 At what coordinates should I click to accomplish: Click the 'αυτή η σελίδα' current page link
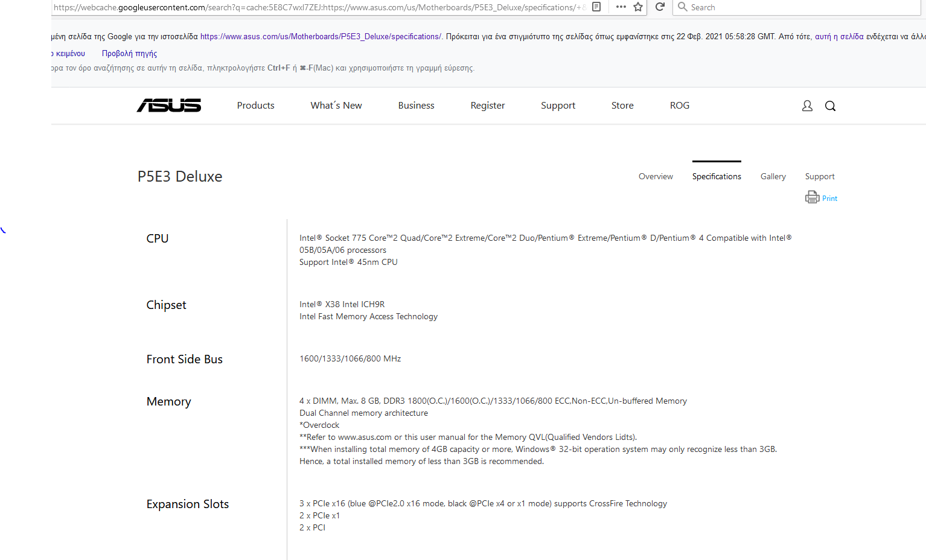(x=839, y=36)
